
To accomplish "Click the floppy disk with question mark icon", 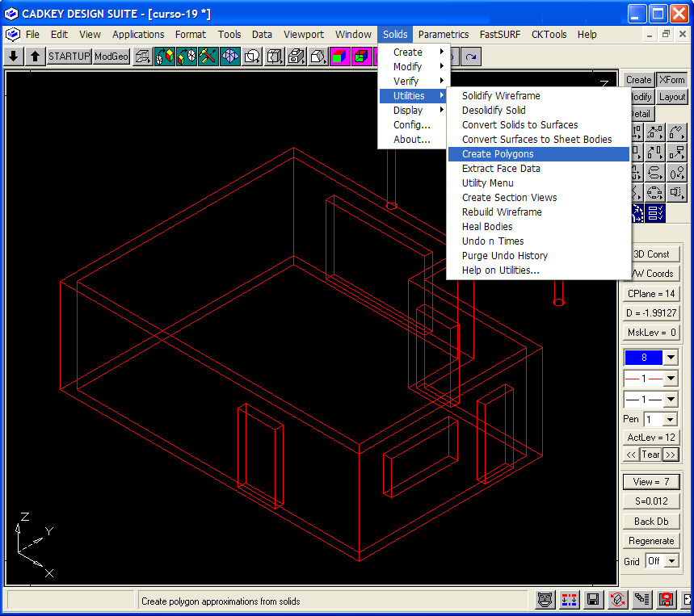I will (667, 600).
